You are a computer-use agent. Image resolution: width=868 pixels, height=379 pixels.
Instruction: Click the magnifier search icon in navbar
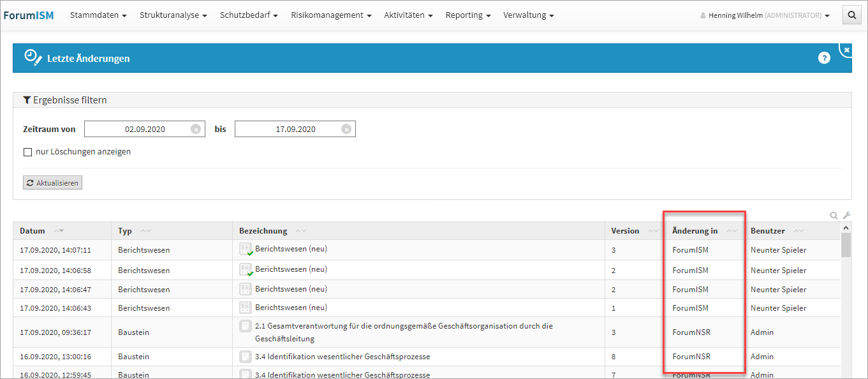851,15
